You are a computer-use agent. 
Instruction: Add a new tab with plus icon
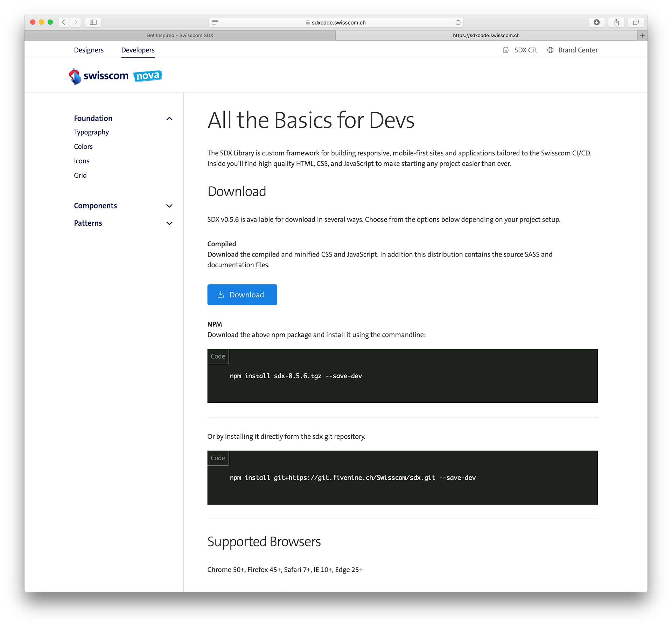point(642,35)
